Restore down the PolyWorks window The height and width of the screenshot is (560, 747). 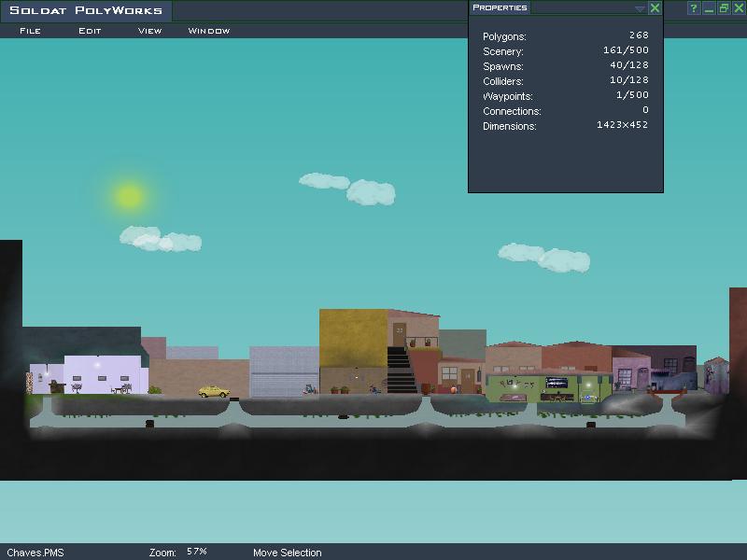click(x=724, y=8)
